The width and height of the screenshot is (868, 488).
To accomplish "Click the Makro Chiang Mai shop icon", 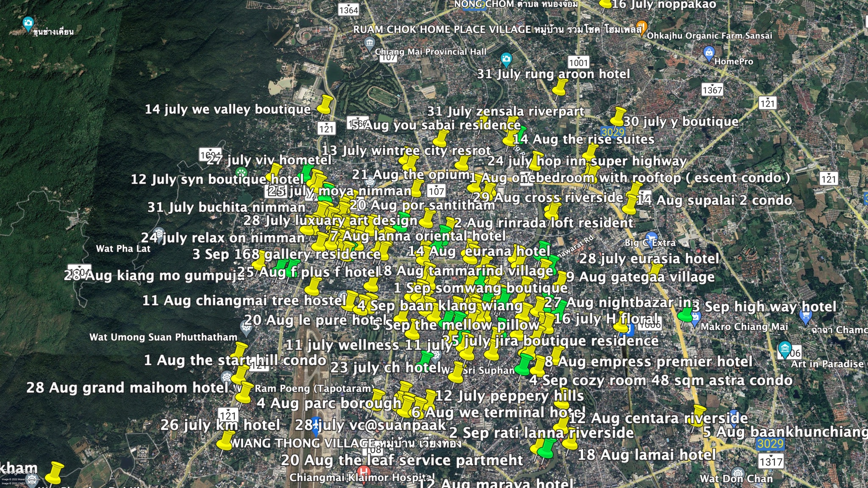I will point(695,319).
